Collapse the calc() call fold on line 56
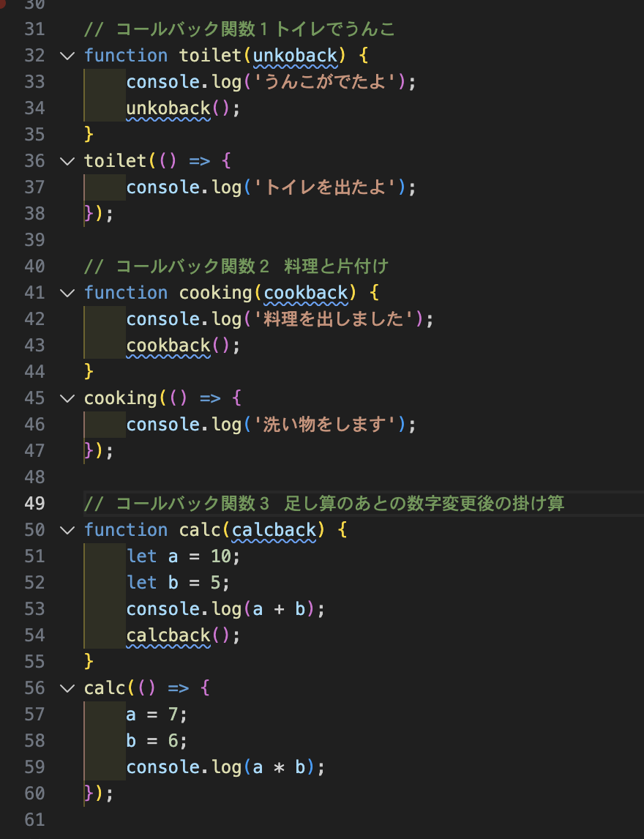Viewport: 644px width, 839px height. [x=67, y=688]
